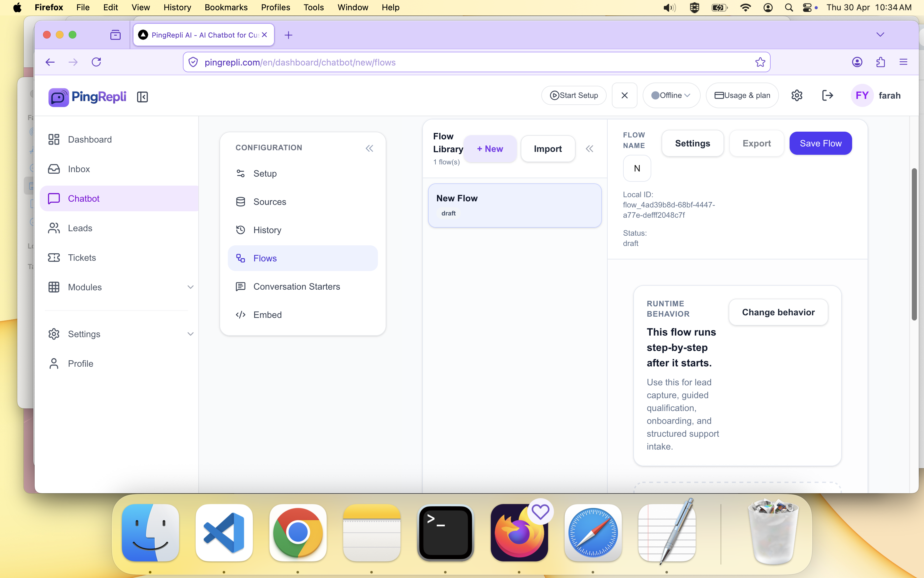Image resolution: width=924 pixels, height=578 pixels.
Task: Click Change behavior button
Action: point(778,312)
